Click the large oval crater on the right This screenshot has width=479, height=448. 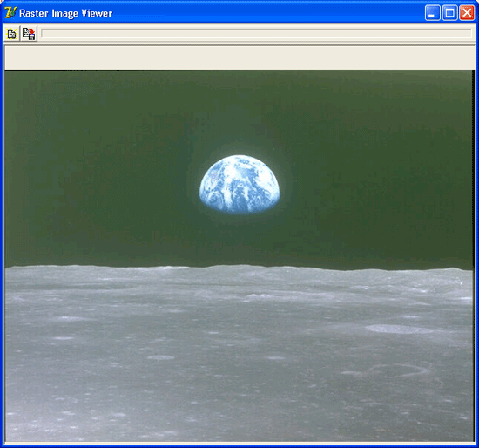coord(398,329)
